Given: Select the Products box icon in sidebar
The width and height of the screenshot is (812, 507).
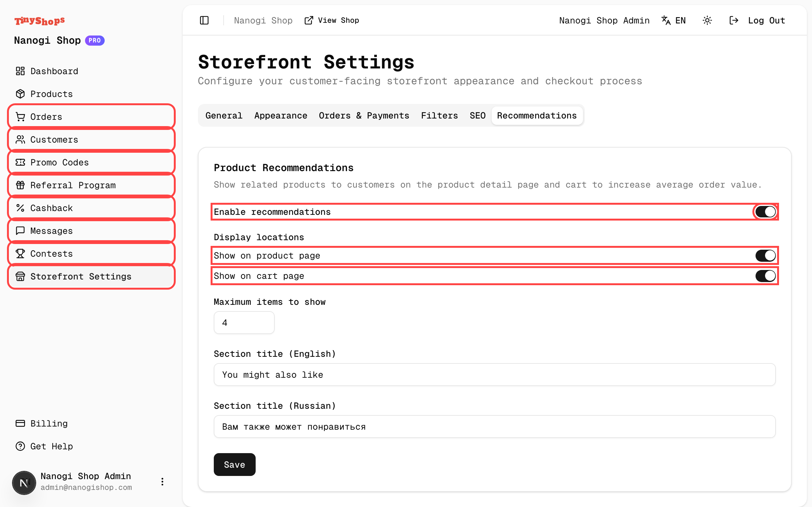Looking at the screenshot, I should [21, 94].
